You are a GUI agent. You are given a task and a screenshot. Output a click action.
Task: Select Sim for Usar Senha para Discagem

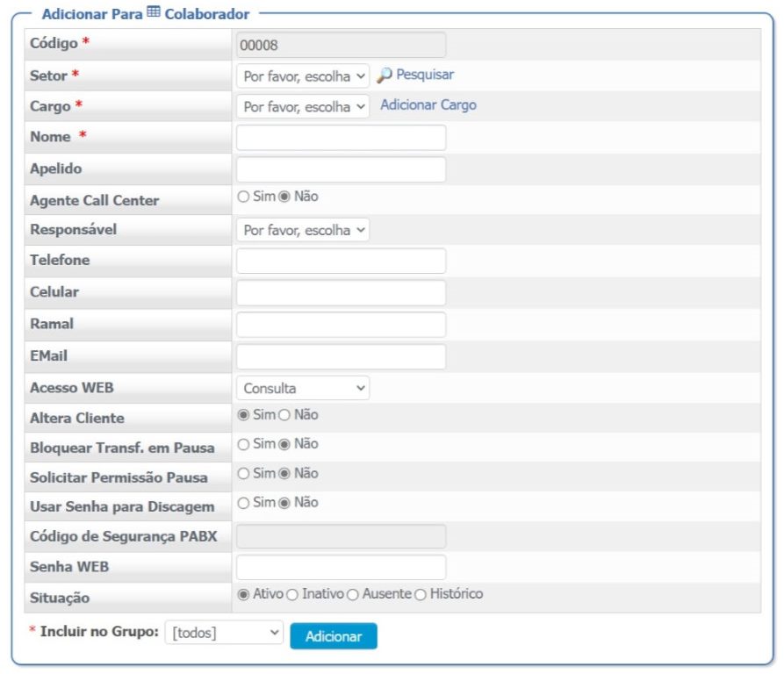click(x=243, y=503)
